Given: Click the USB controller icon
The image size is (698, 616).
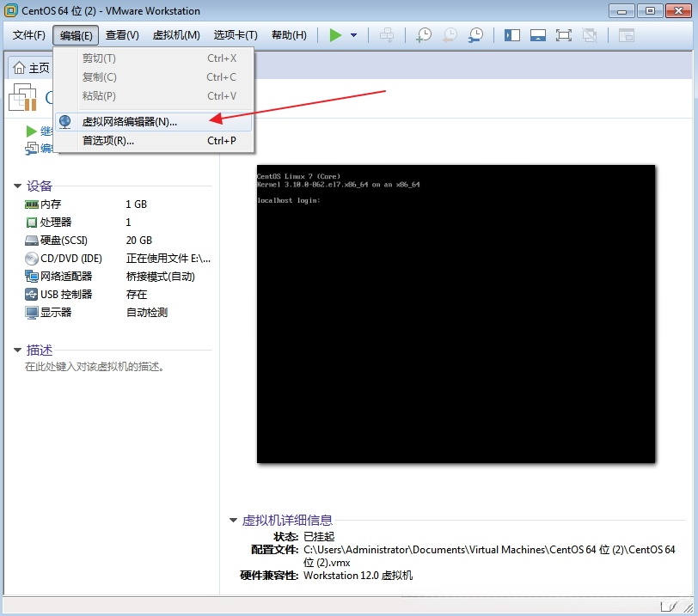Looking at the screenshot, I should tap(31, 294).
